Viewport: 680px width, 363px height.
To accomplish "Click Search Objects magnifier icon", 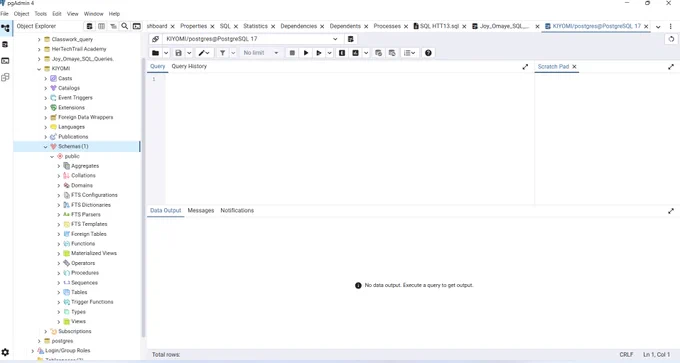I will (x=124, y=26).
